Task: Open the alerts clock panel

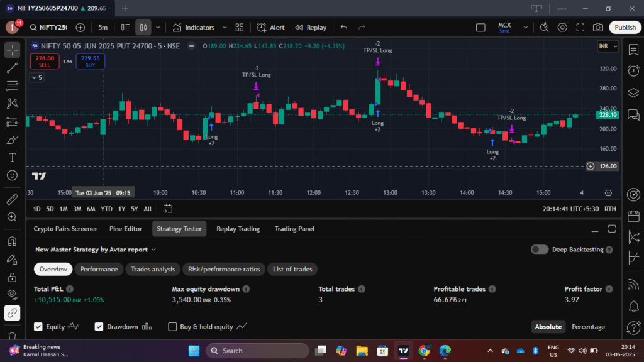Action: pos(633,71)
